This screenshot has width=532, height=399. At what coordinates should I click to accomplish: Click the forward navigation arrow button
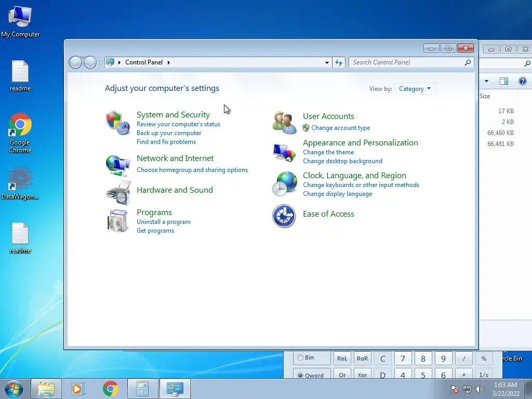(x=90, y=62)
